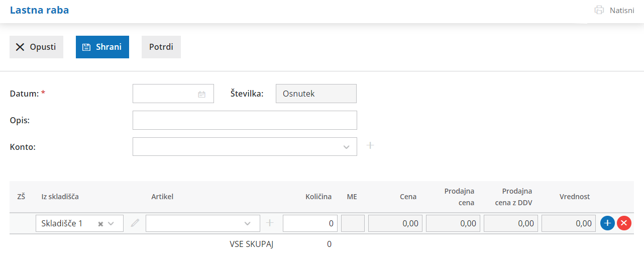Click the Cena price field

pos(395,223)
